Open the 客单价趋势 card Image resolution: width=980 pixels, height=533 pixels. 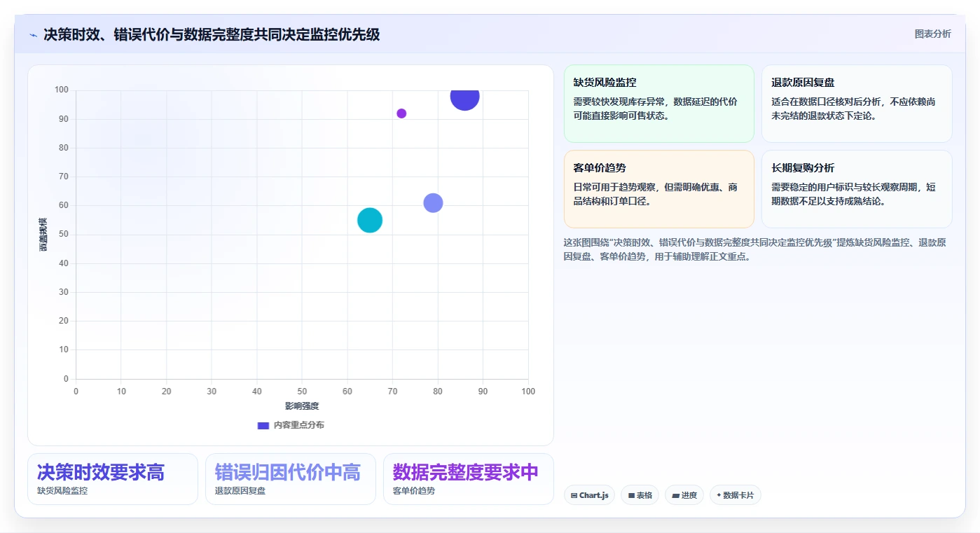pos(658,189)
